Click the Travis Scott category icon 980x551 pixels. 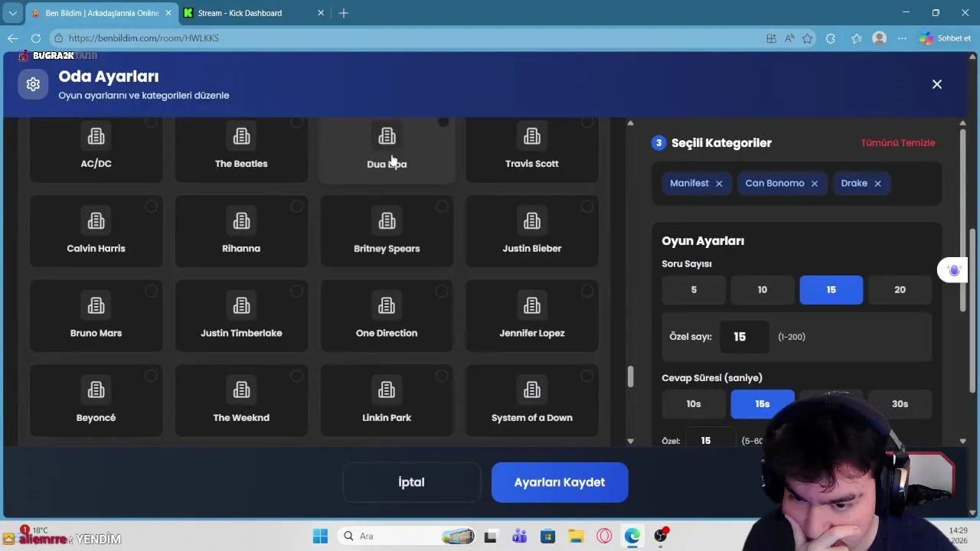pos(532,136)
